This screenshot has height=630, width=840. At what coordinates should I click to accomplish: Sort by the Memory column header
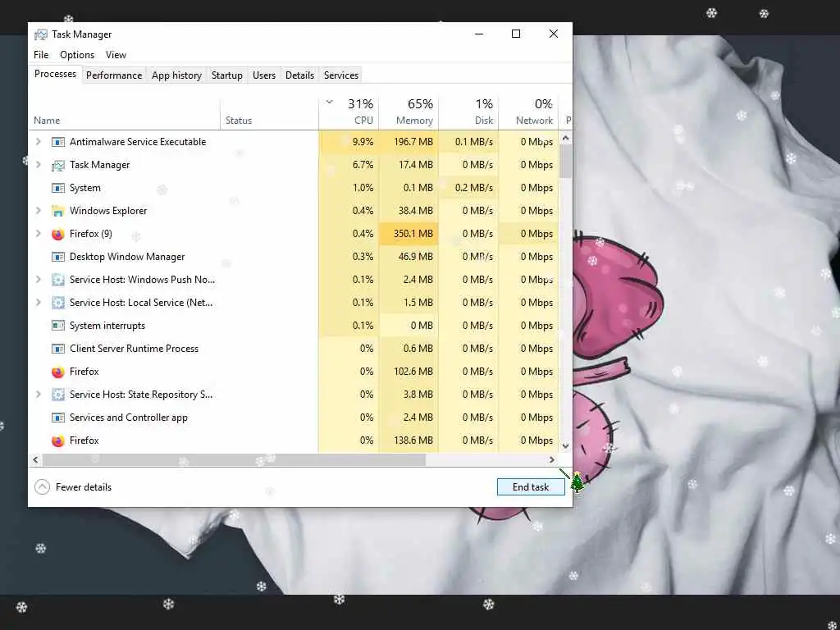[x=409, y=113]
